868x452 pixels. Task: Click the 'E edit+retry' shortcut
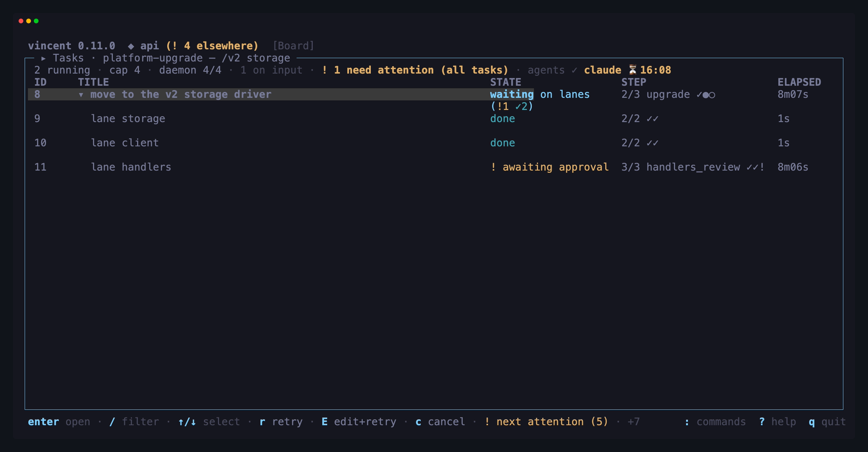pos(359,422)
